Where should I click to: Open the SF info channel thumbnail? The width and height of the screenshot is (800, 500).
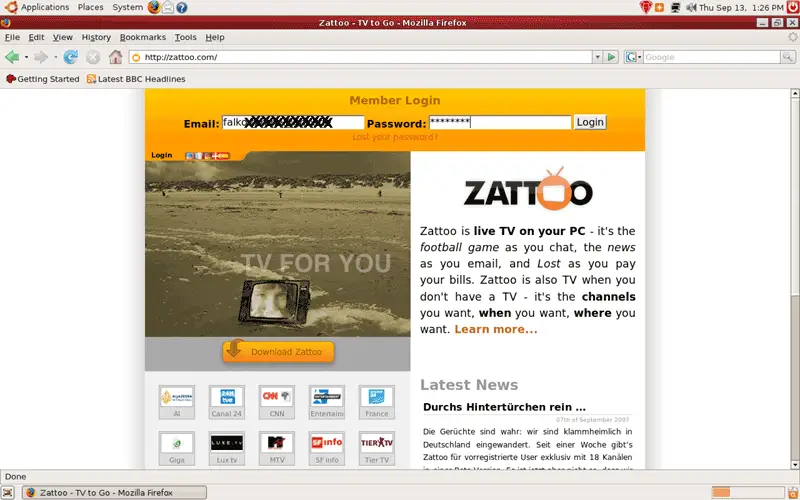coord(327,448)
